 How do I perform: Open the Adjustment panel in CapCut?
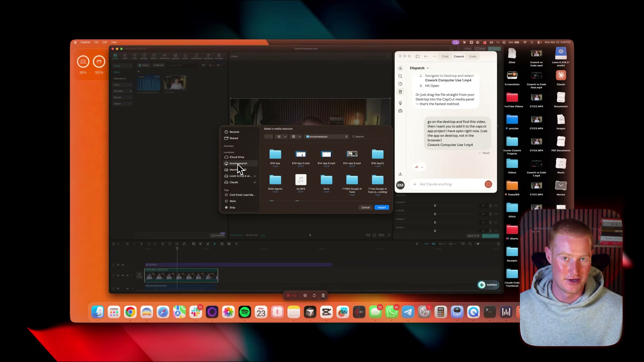pyautogui.click(x=197, y=56)
